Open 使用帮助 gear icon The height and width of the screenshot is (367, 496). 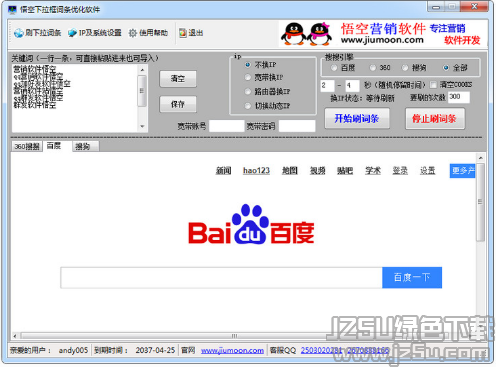(133, 33)
